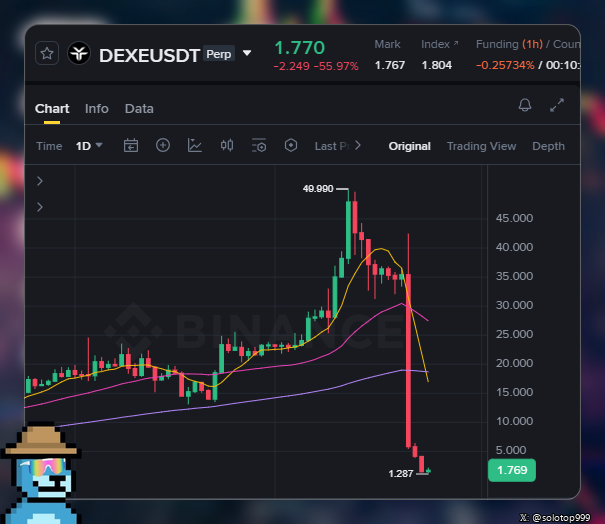Click the -55.97% change value
The width and height of the screenshot is (605, 524).
pos(336,66)
